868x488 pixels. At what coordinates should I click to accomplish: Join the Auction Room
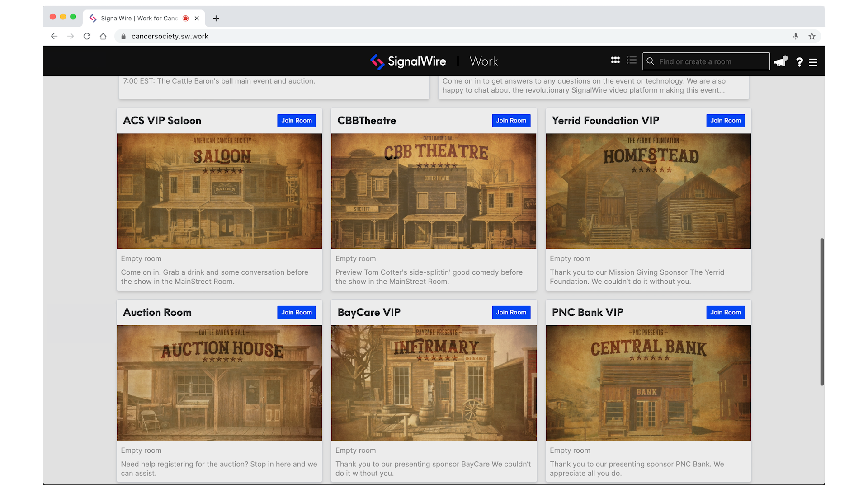297,312
